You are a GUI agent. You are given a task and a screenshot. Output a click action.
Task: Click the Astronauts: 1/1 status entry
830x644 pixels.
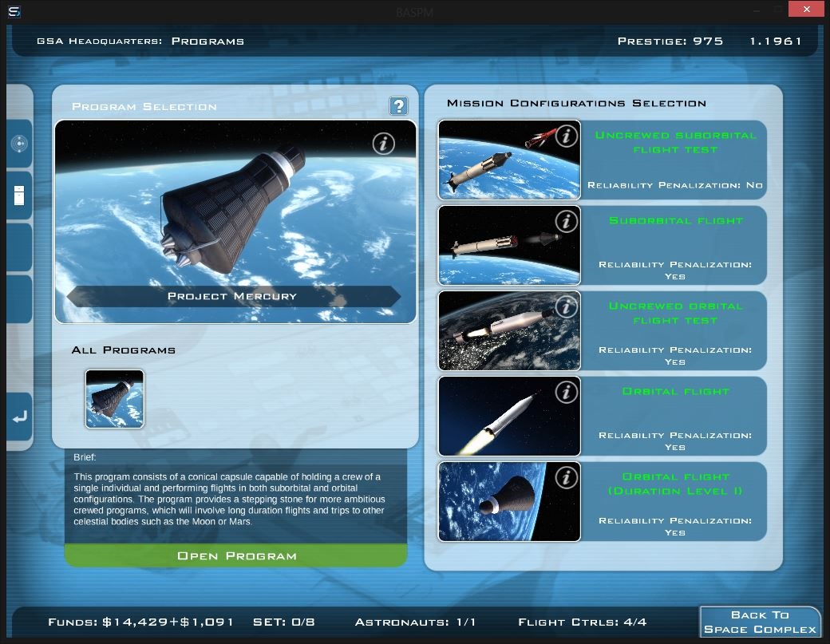415,622
